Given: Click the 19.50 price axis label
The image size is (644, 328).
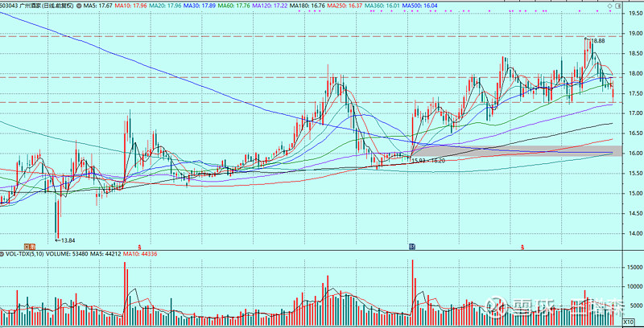Looking at the screenshot, I should tap(635, 13).
